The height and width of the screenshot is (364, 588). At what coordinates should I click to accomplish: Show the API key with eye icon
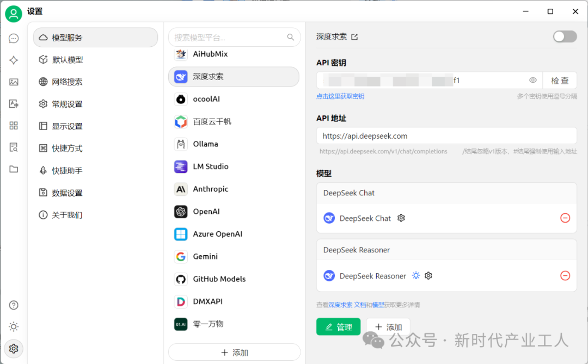pyautogui.click(x=532, y=80)
